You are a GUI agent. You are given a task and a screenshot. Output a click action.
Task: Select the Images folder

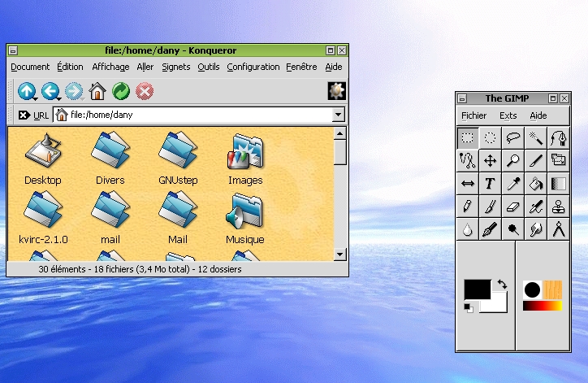pyautogui.click(x=245, y=159)
